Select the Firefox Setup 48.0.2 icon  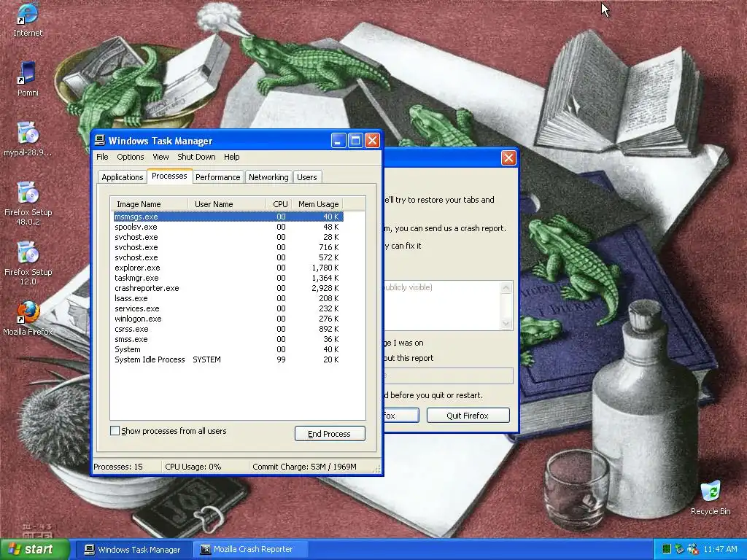tap(28, 203)
